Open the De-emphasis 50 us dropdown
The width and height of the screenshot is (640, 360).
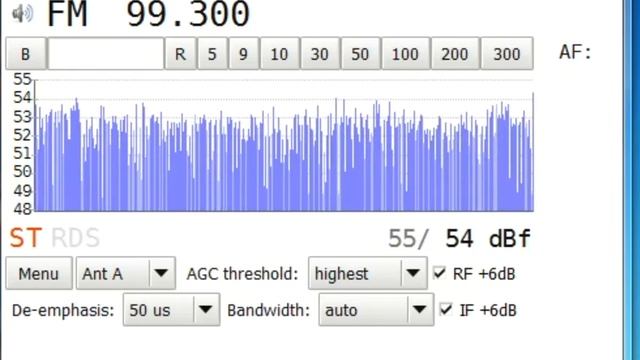(x=171, y=309)
